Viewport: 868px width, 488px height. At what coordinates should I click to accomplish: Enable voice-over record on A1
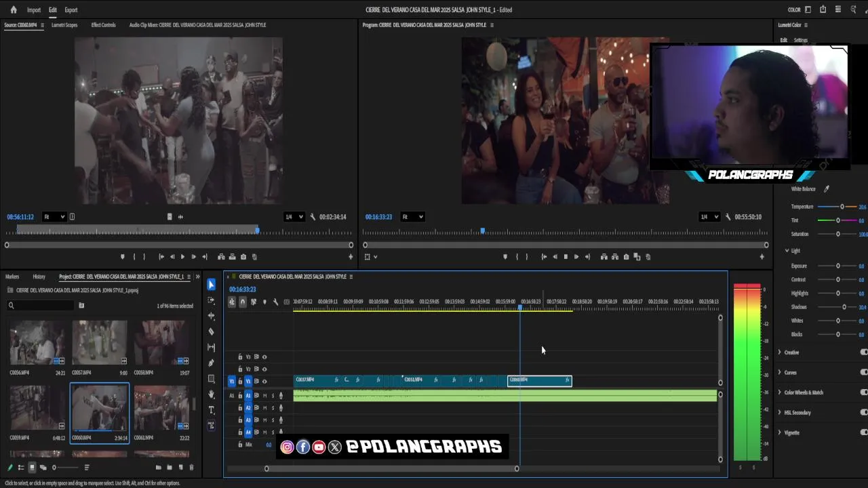281,396
